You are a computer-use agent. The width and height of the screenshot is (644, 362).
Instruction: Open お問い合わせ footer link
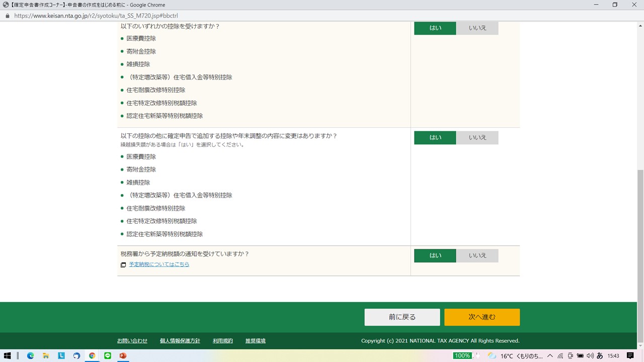point(132,341)
